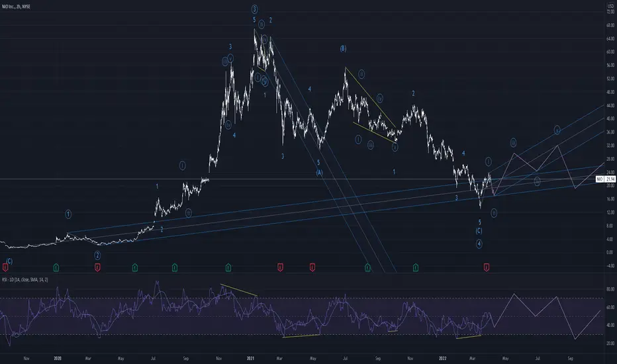Click the red earnings marker below the bottom-left (C) label
The height and width of the screenshot is (364, 617).
pos(5,267)
